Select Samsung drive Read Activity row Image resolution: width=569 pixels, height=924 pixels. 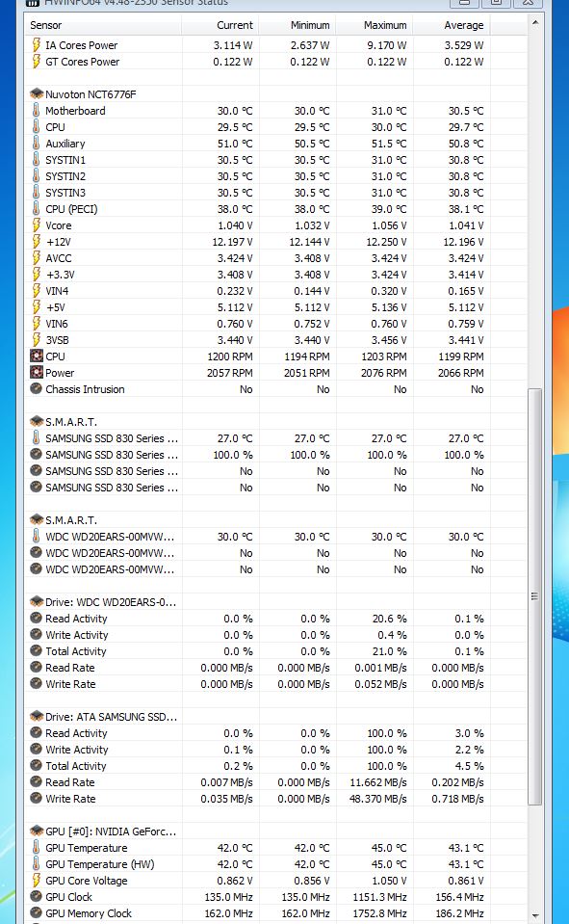(x=258, y=733)
